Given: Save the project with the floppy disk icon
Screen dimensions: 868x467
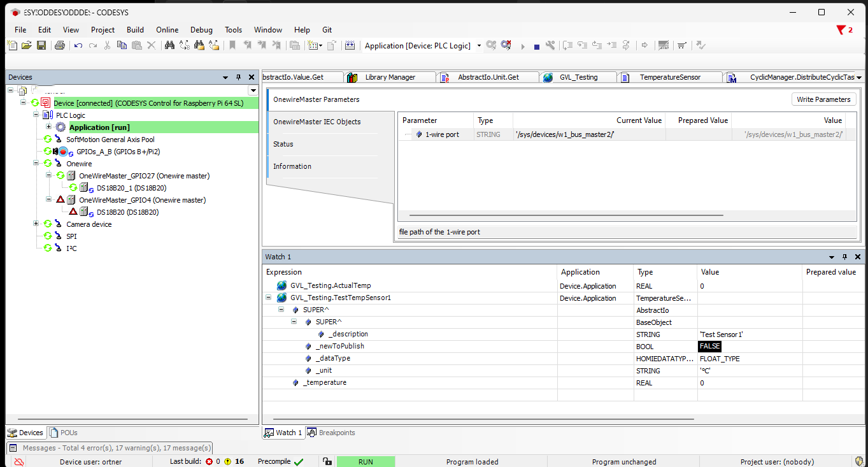Looking at the screenshot, I should 41,45.
